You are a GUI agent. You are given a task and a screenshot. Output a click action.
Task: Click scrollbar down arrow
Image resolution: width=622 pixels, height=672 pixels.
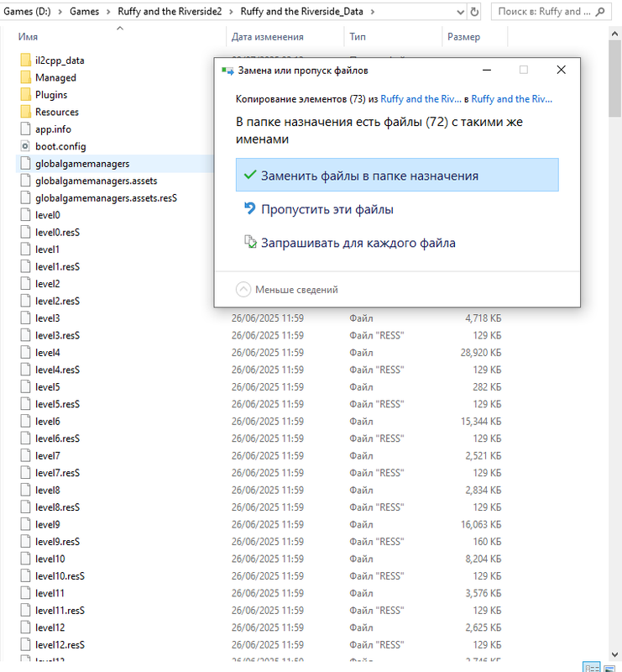coord(614,654)
